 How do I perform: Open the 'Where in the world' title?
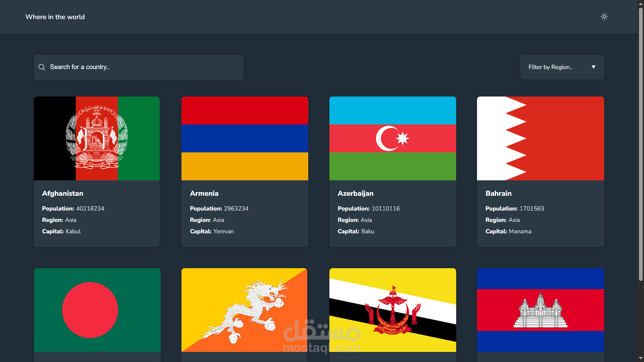pos(55,17)
